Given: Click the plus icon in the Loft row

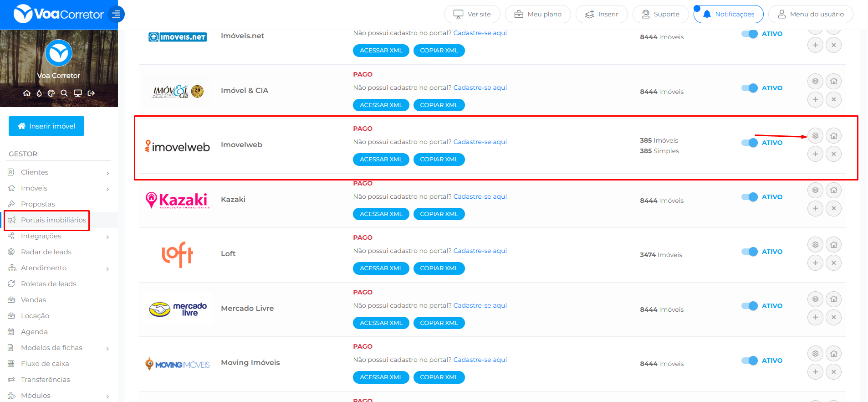Looking at the screenshot, I should [x=815, y=263].
